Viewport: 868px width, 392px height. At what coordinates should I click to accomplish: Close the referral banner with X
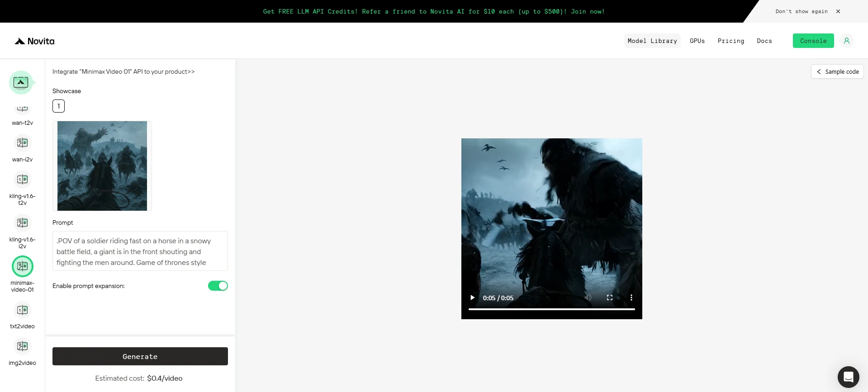pyautogui.click(x=838, y=11)
